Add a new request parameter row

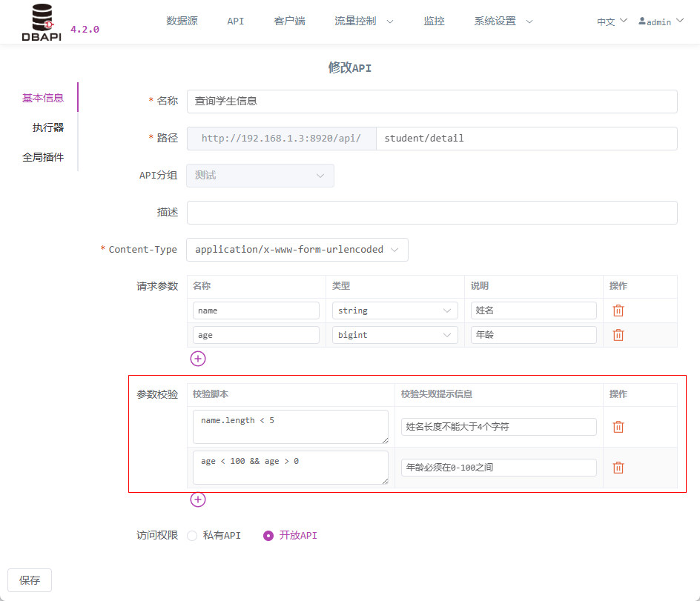click(198, 359)
